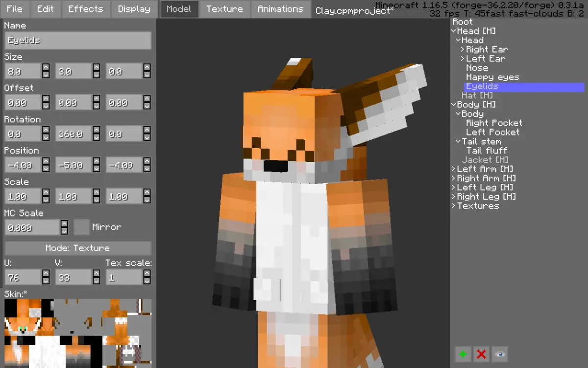Open the Effects menu
This screenshot has width=588, height=368.
[x=86, y=9]
